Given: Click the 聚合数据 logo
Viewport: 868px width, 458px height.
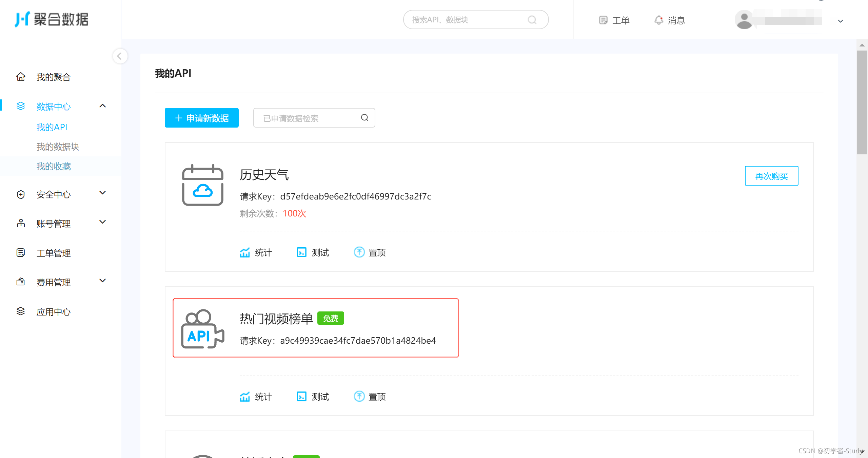Looking at the screenshot, I should click(x=52, y=19).
